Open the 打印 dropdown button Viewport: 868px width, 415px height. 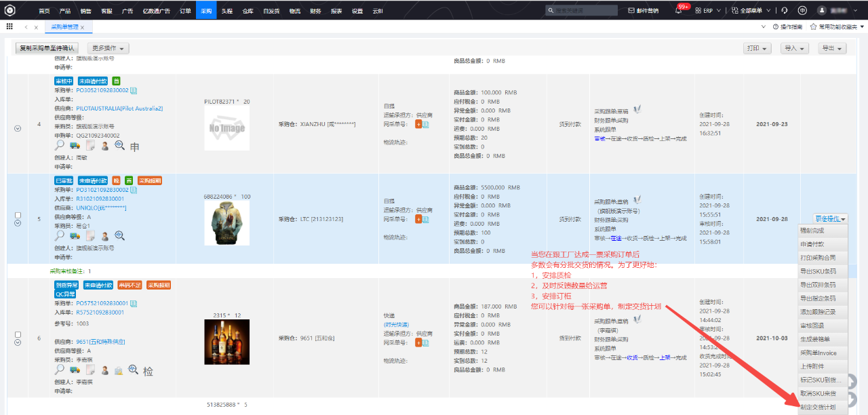click(757, 48)
